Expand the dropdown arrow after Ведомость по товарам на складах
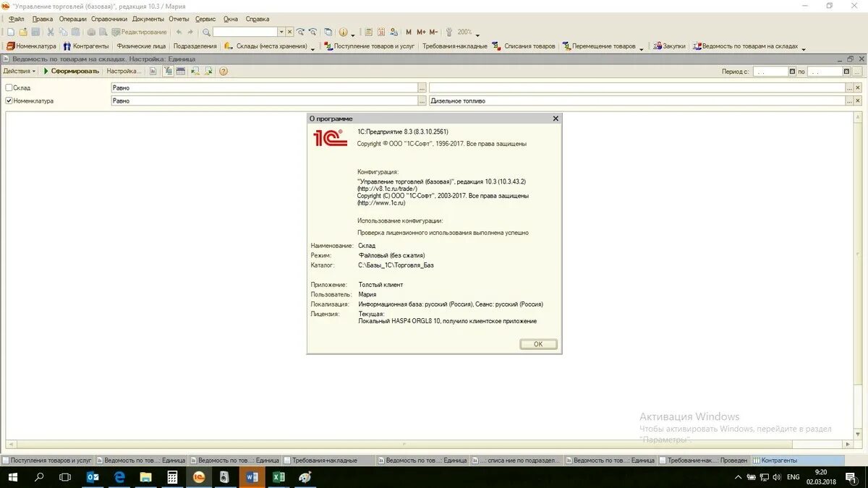 coord(804,48)
